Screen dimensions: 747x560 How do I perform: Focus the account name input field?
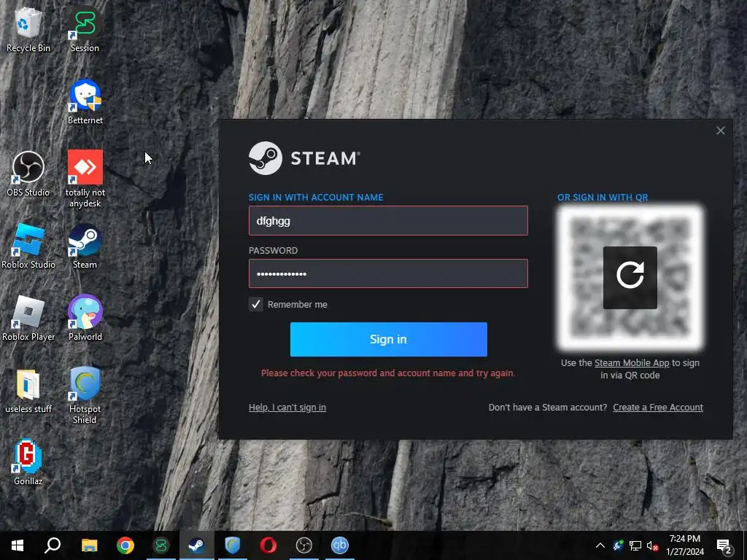388,220
